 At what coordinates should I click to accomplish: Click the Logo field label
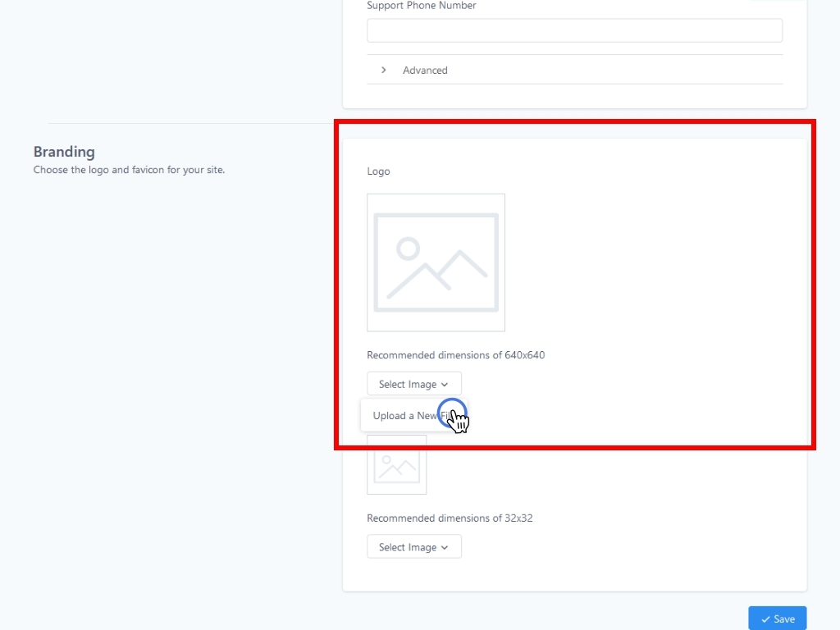click(x=379, y=171)
